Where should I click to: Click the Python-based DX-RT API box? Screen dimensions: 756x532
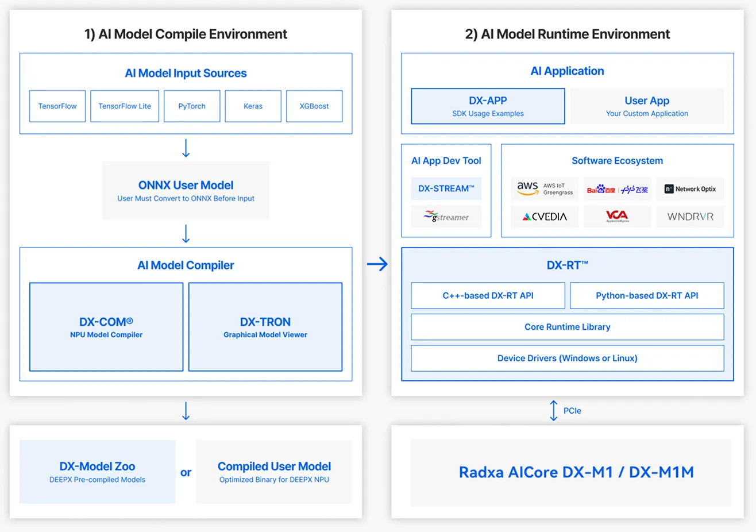[647, 295]
